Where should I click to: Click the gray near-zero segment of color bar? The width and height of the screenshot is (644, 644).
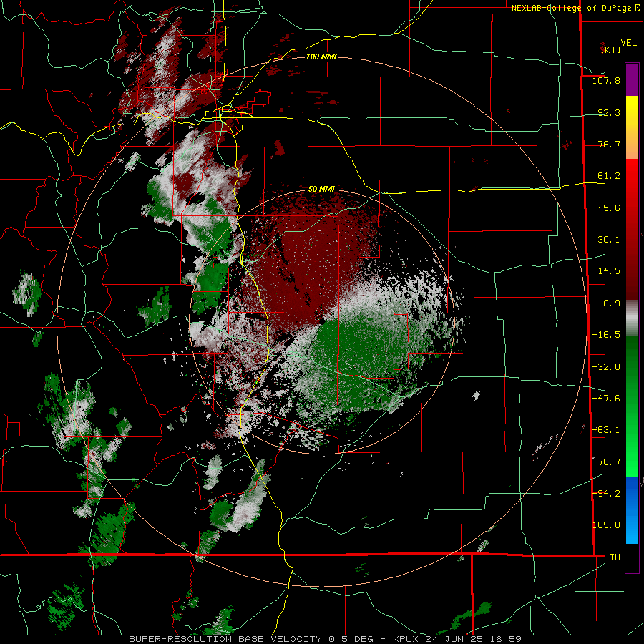point(632,318)
